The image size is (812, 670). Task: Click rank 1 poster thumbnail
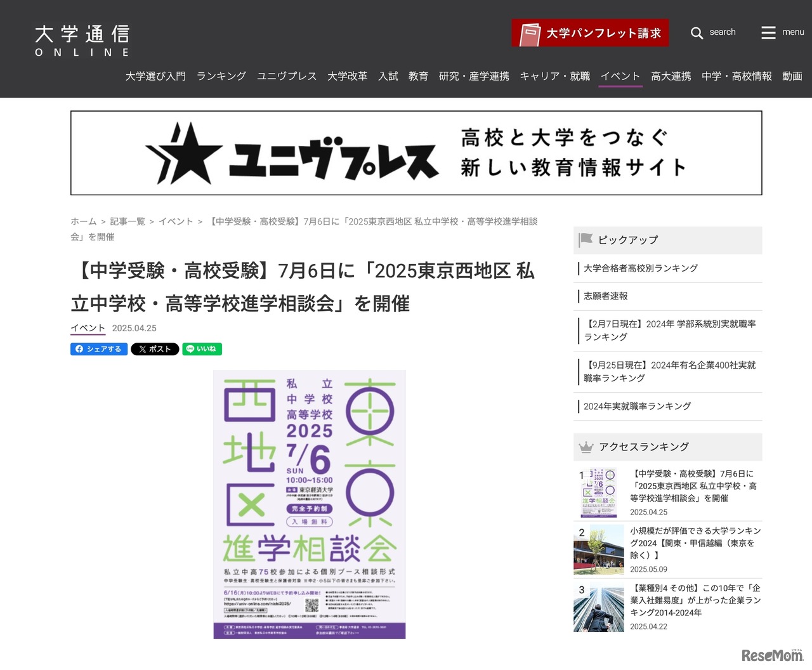[599, 493]
